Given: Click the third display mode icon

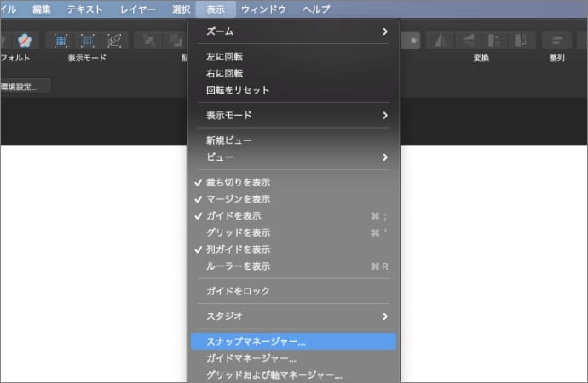Looking at the screenshot, I should coord(115,40).
